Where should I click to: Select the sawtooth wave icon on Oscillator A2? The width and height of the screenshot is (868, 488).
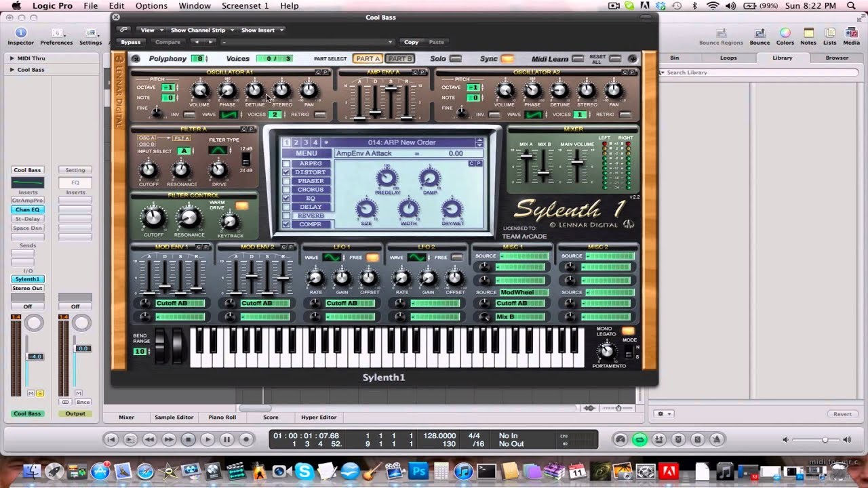coord(534,115)
